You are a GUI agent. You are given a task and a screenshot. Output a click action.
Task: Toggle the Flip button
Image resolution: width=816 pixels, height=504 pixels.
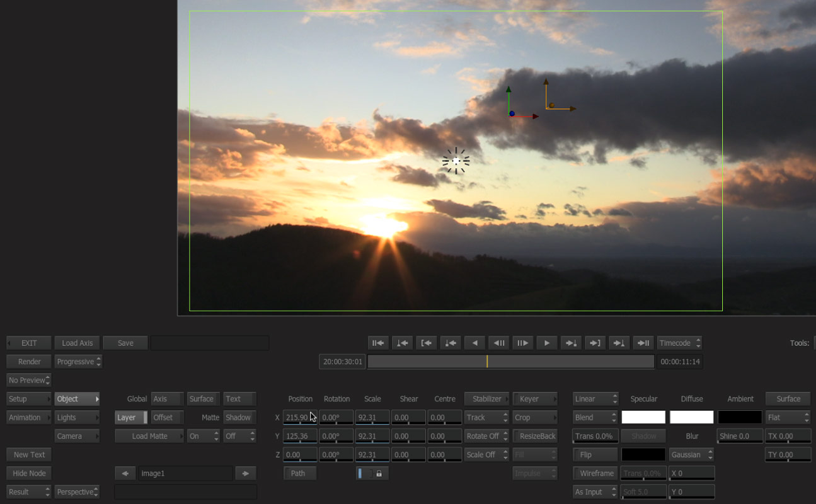595,455
